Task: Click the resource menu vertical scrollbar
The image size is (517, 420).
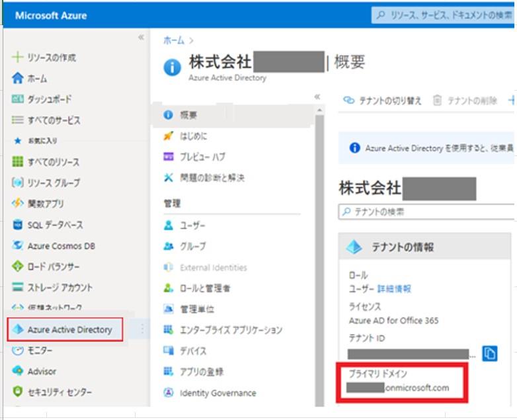Action: coord(319,261)
